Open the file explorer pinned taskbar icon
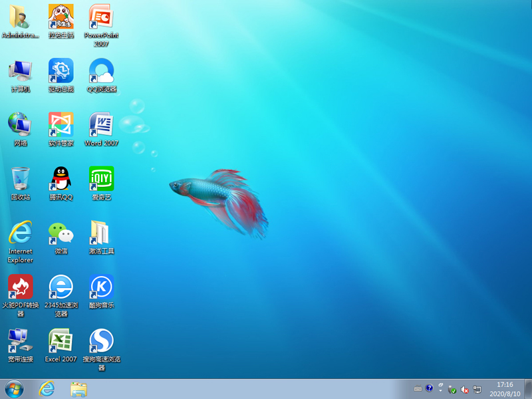This screenshot has height=399, width=532. click(x=78, y=389)
